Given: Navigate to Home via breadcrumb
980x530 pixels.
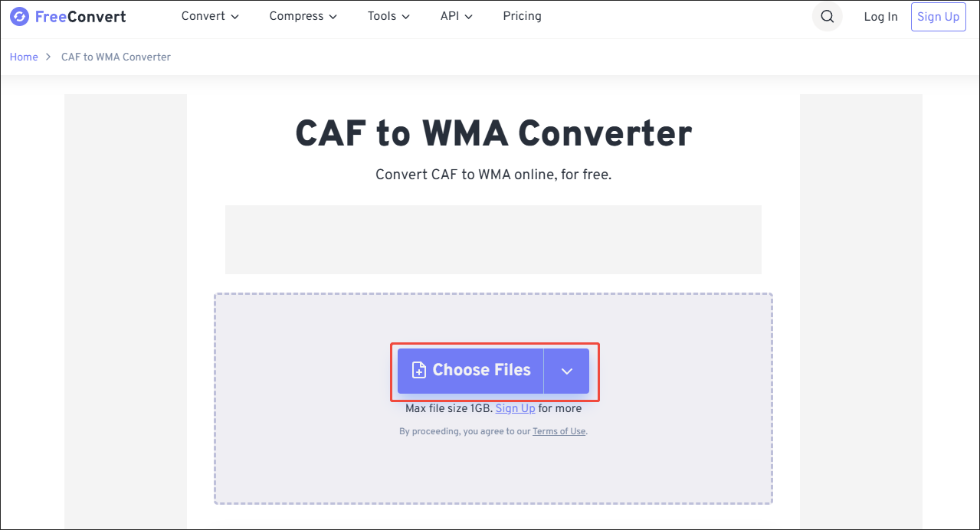Looking at the screenshot, I should [x=24, y=57].
